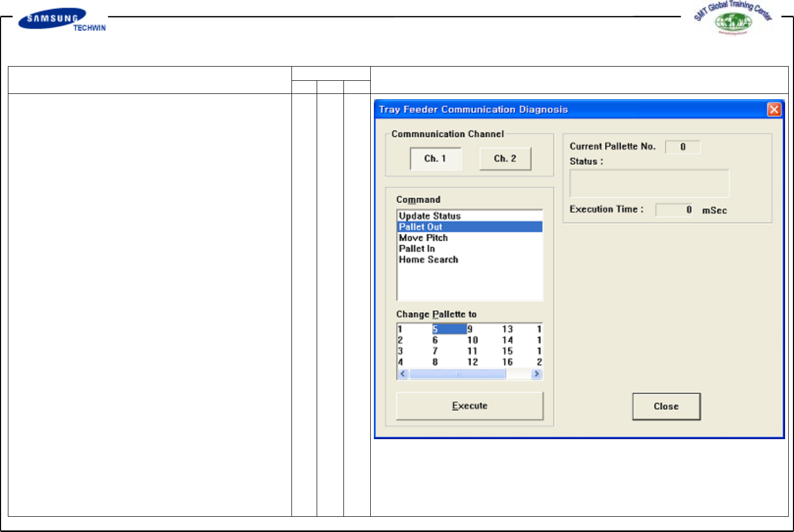Select pallette 5 in the list
The image size is (794, 532).
click(449, 329)
